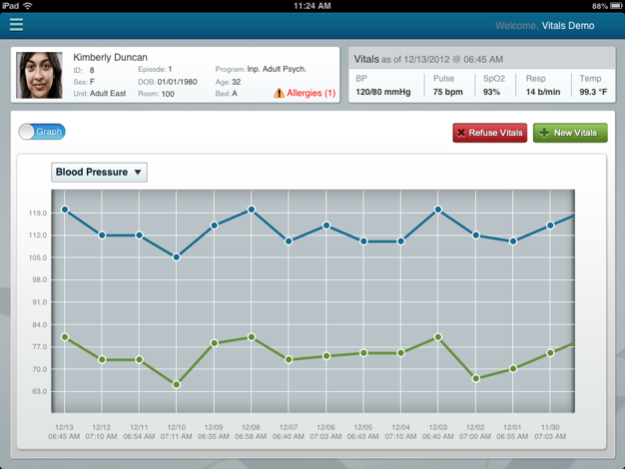Tap the 119.0 y-axis label
625x469 pixels.
tap(37, 213)
